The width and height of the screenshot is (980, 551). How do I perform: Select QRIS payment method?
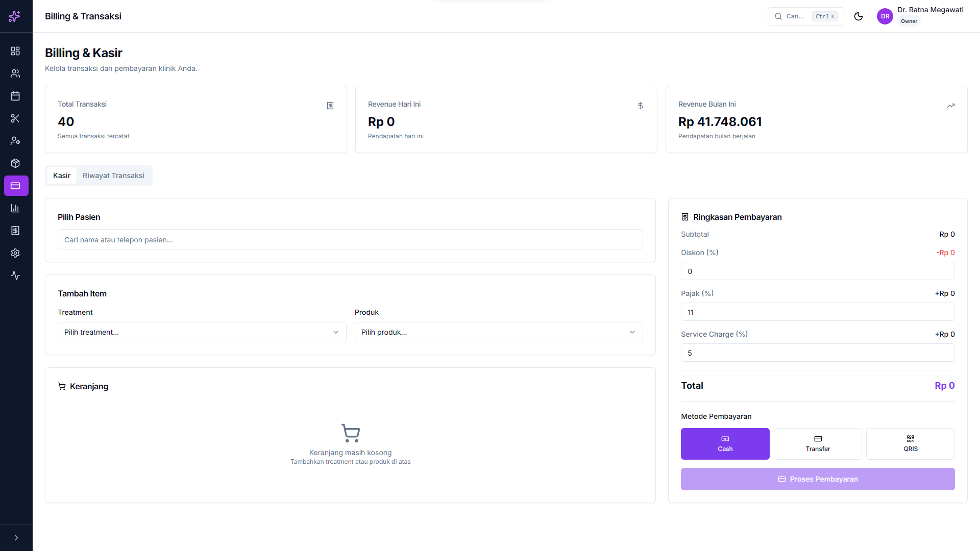point(911,444)
